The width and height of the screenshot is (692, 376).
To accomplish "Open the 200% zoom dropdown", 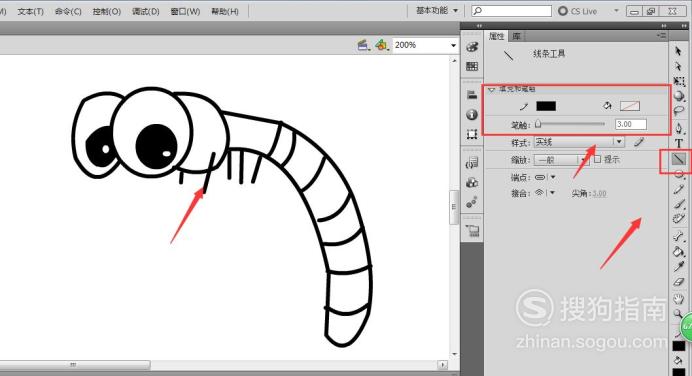I will coord(453,45).
